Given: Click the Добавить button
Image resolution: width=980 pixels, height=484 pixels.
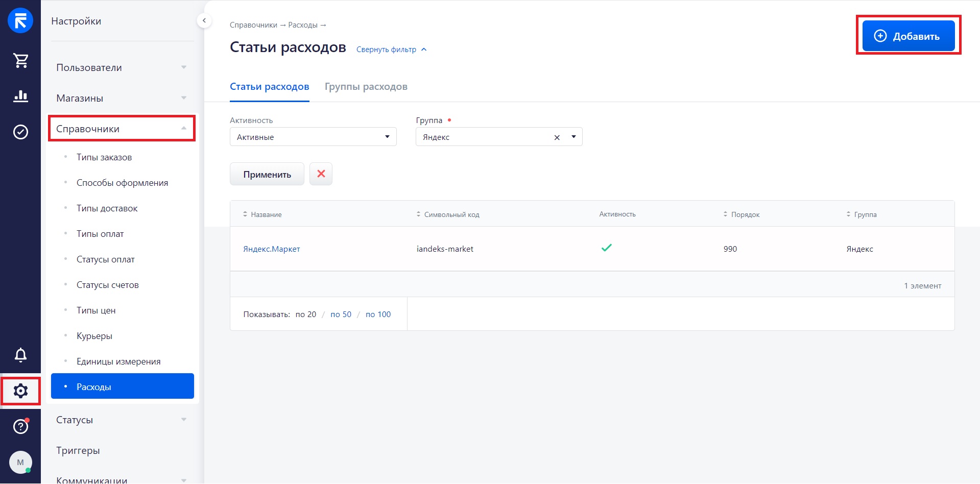Looking at the screenshot, I should (x=909, y=36).
